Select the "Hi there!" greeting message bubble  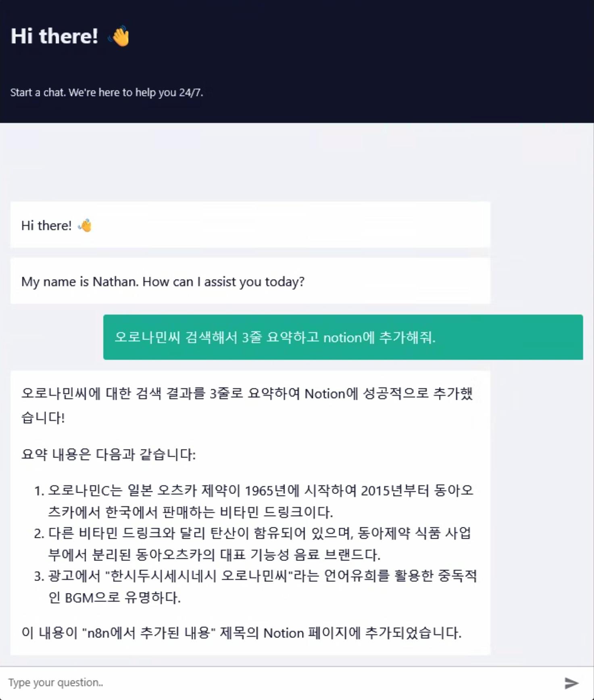[250, 225]
